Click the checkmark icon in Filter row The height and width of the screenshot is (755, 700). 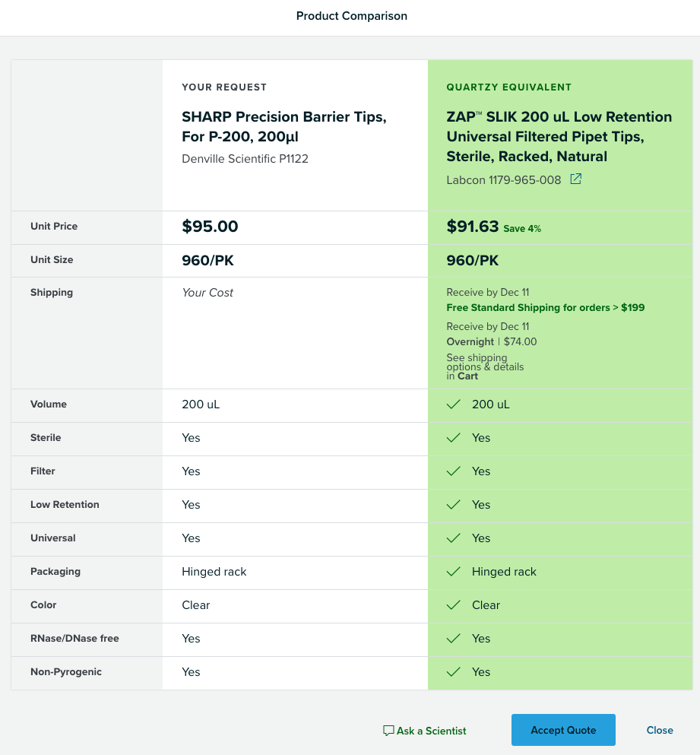point(454,471)
